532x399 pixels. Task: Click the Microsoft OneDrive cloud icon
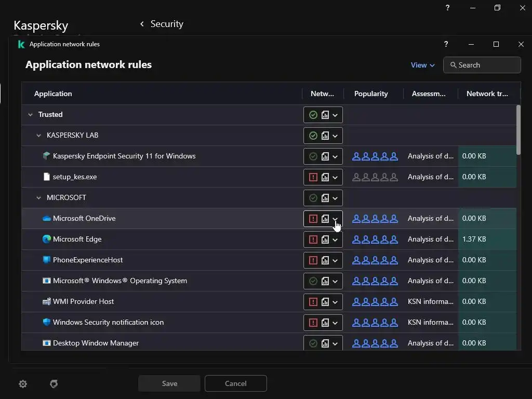click(x=47, y=219)
